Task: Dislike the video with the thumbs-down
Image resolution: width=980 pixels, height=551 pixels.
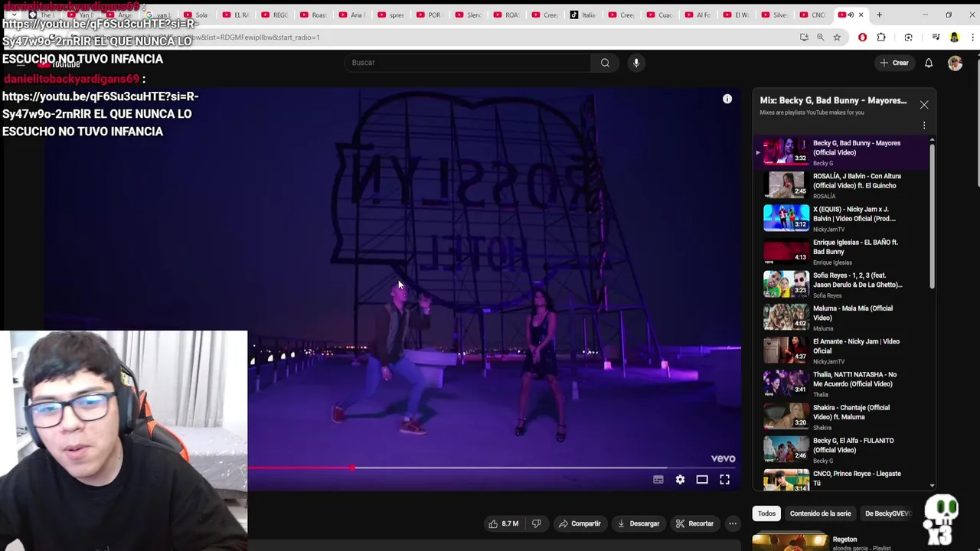Action: pos(537,523)
